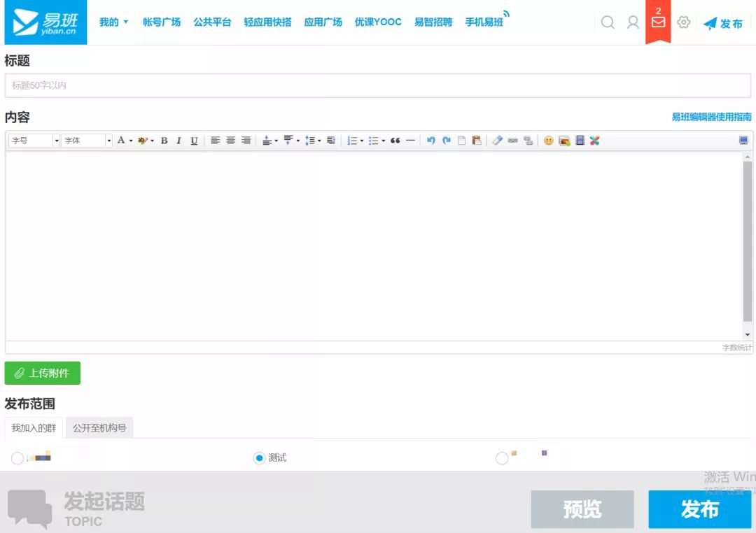Screen dimensions: 756x533
Task: Click the editor scrollbar down arrow
Action: 748,334
